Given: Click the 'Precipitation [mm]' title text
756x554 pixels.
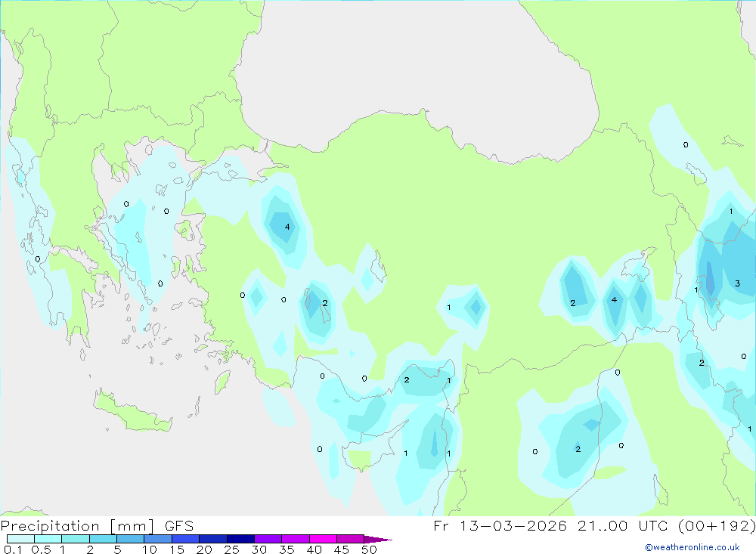Looking at the screenshot, I should pos(78,526).
